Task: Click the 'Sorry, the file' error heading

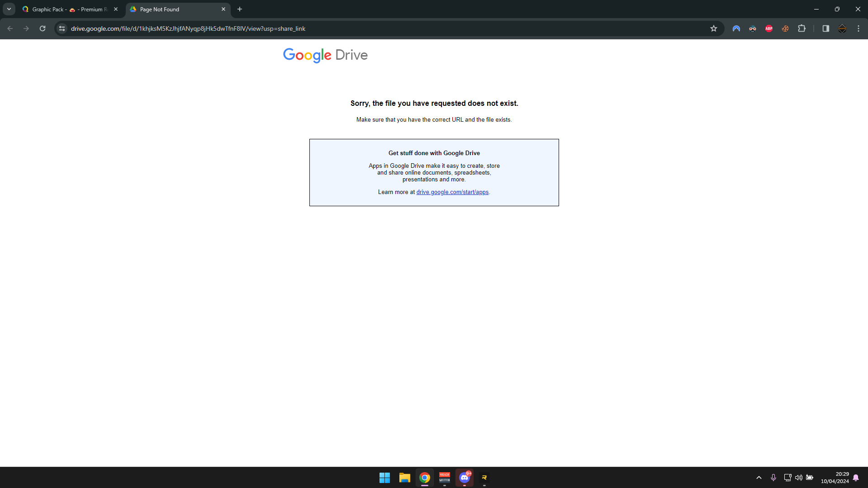Action: point(434,104)
